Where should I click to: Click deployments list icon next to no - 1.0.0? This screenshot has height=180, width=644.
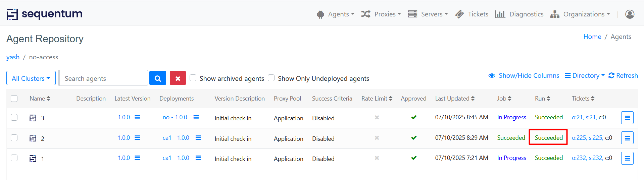196,117
